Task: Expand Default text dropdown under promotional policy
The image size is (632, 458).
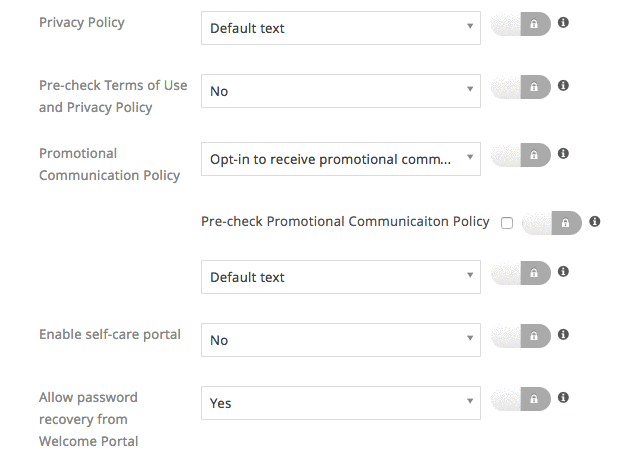Action: (340, 277)
